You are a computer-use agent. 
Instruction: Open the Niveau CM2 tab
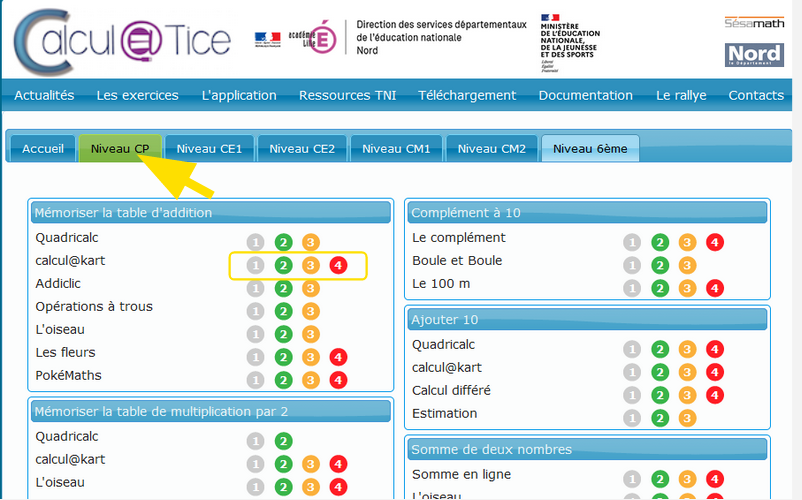[x=492, y=148]
